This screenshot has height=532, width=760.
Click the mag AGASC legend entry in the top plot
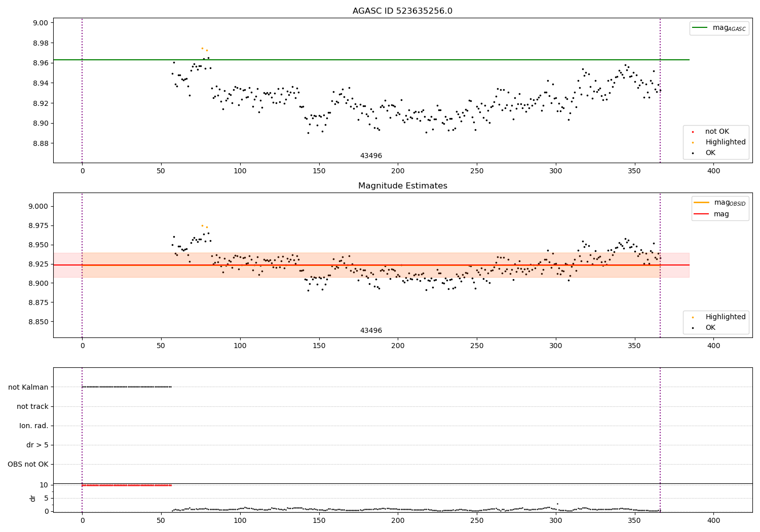pyautogui.click(x=719, y=28)
